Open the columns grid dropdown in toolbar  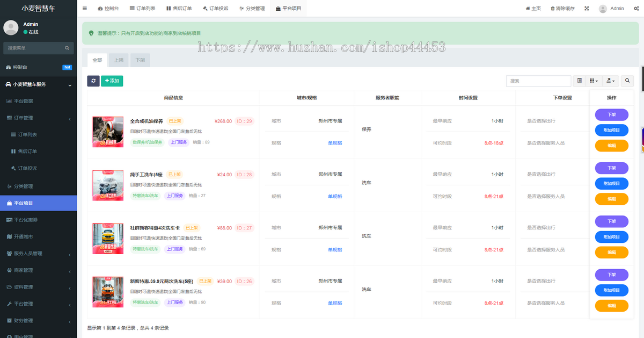594,81
